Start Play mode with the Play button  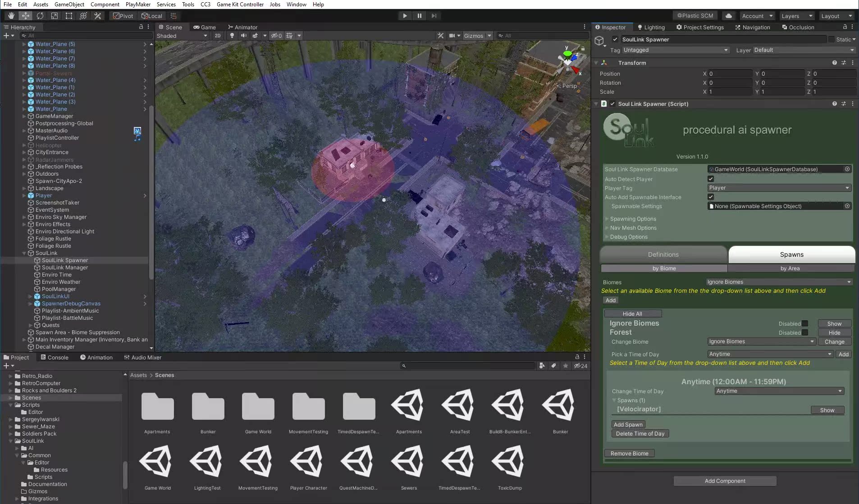(x=405, y=16)
